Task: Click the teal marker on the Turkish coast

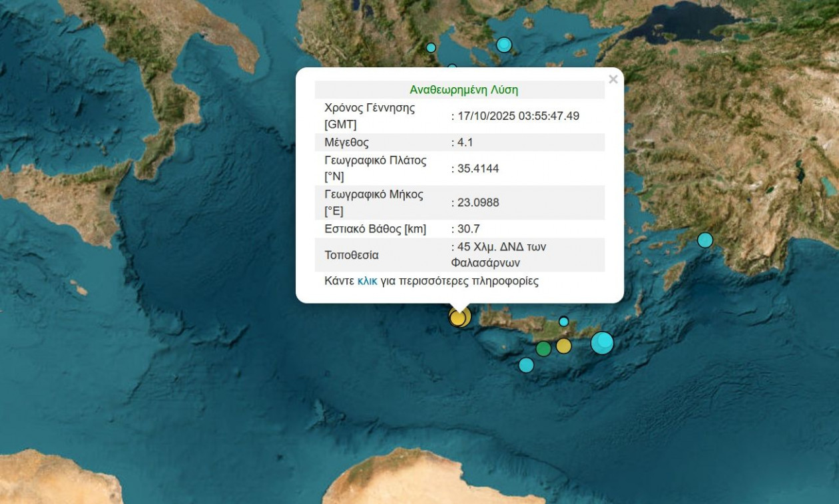Action: [x=706, y=239]
